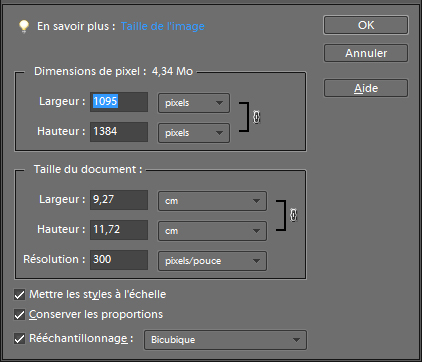Click the pixel height field showing 1384
Viewport: 422px width, 362px height.
tap(119, 132)
